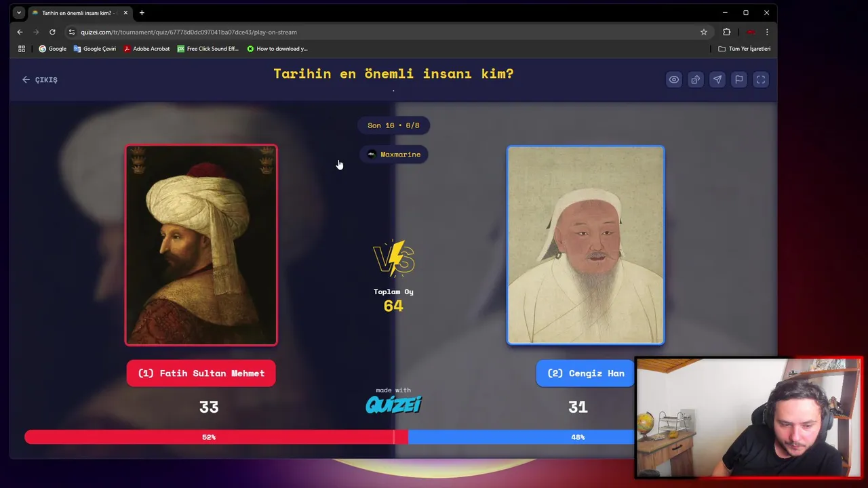This screenshot has width=868, height=488.
Task: Select the Cengiz Han portrait
Action: [x=586, y=245]
